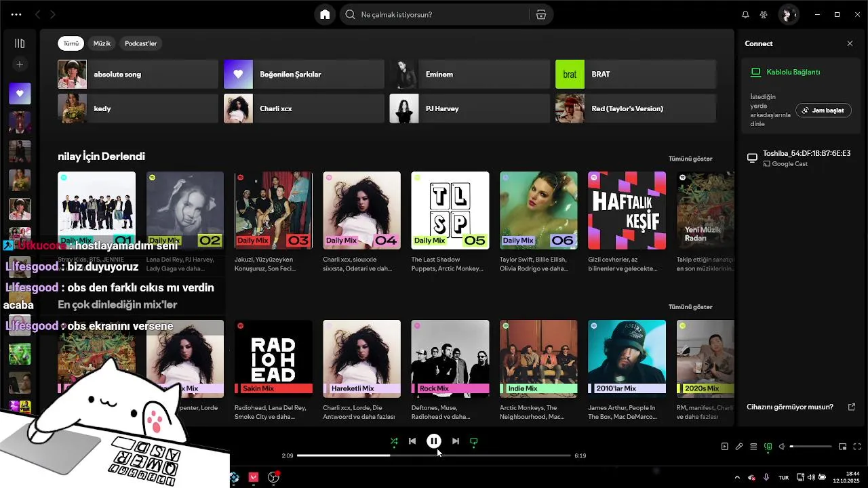Screen dimensions: 868x488
Task: Open Liked Songs heart in sidebar
Action: coord(20,94)
